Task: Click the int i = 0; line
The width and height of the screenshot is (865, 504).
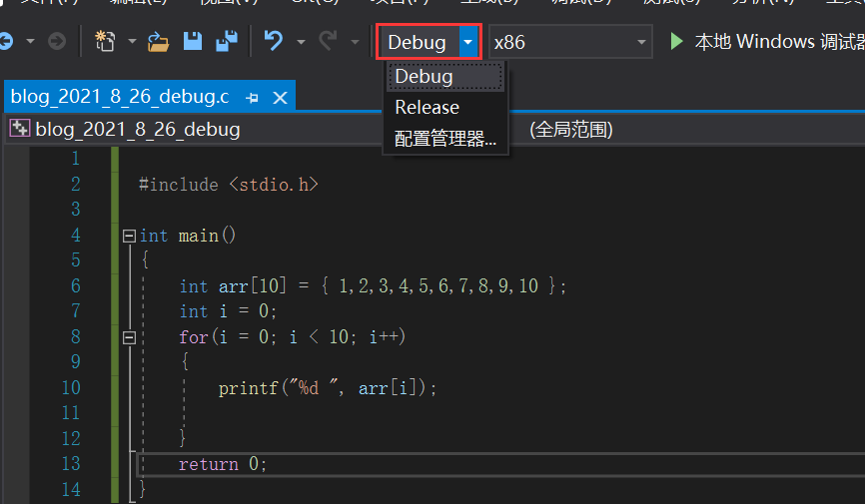Action: [228, 311]
